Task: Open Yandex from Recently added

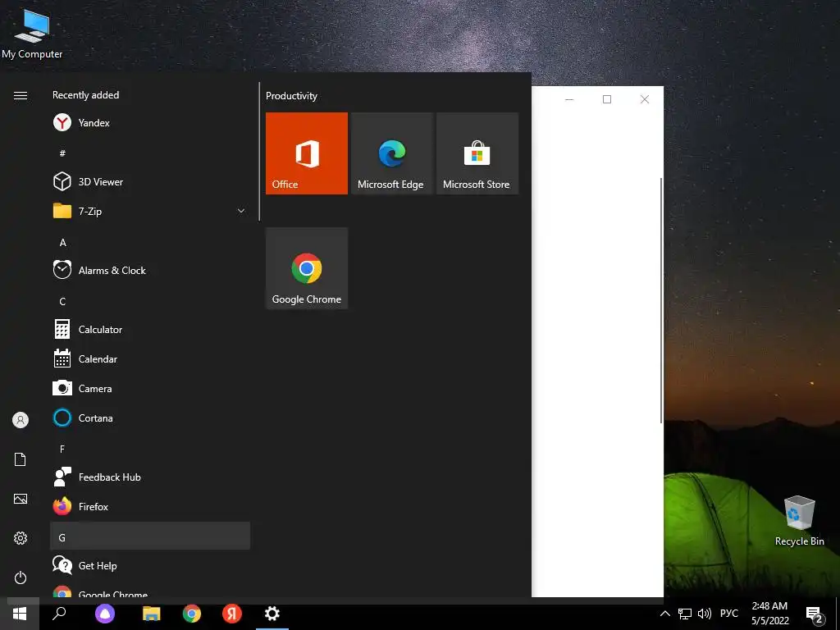Action: (150, 123)
